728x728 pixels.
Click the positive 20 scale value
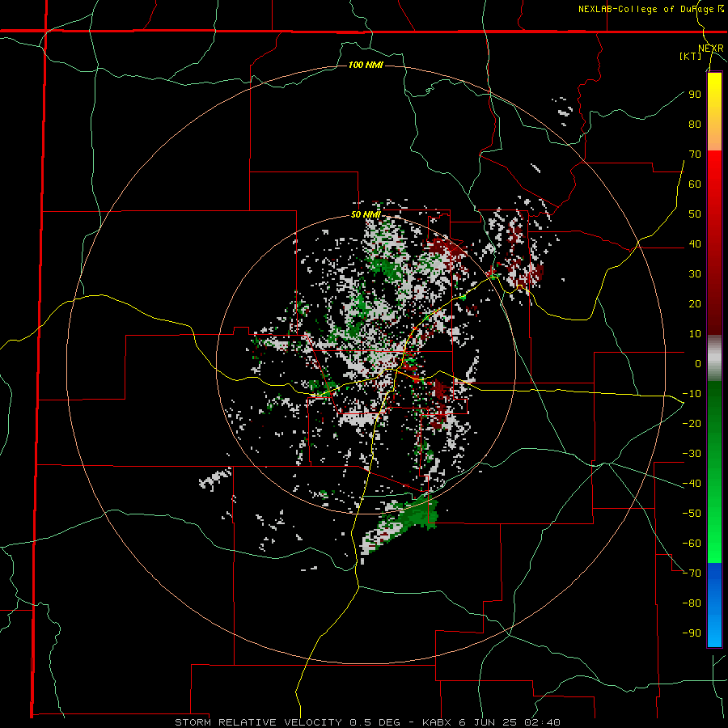pos(695,303)
